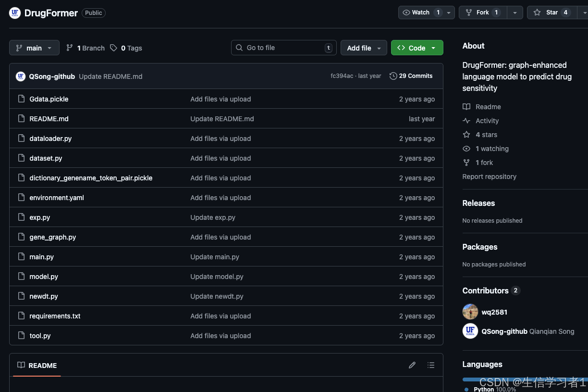Click the QSong-github avatar in the commit header

click(x=21, y=76)
